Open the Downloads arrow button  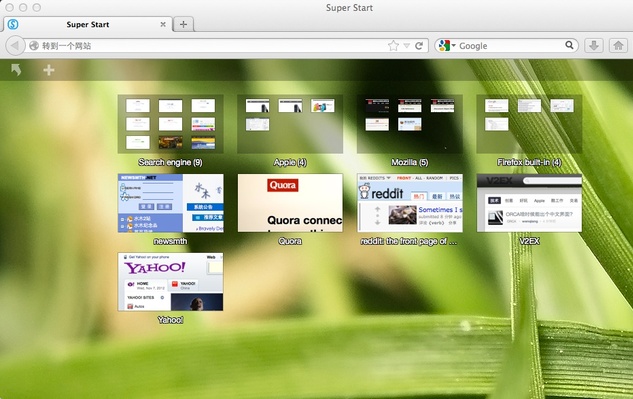(x=594, y=46)
